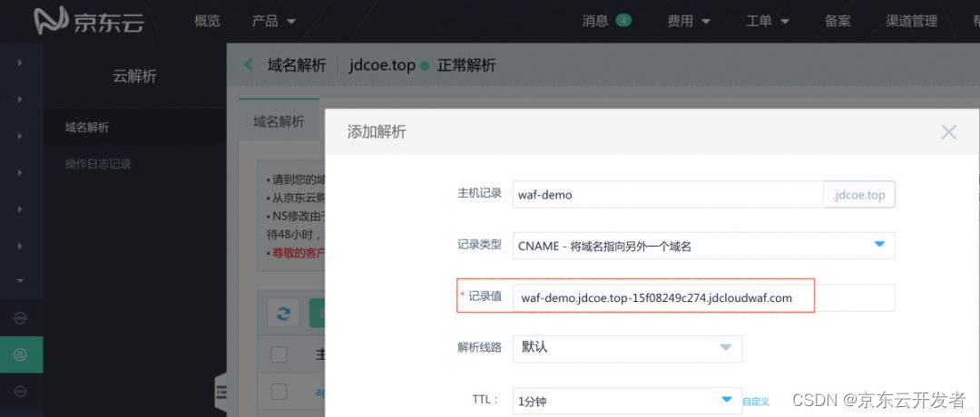
Task: Click the 云解析 sidebar title
Action: tap(134, 77)
